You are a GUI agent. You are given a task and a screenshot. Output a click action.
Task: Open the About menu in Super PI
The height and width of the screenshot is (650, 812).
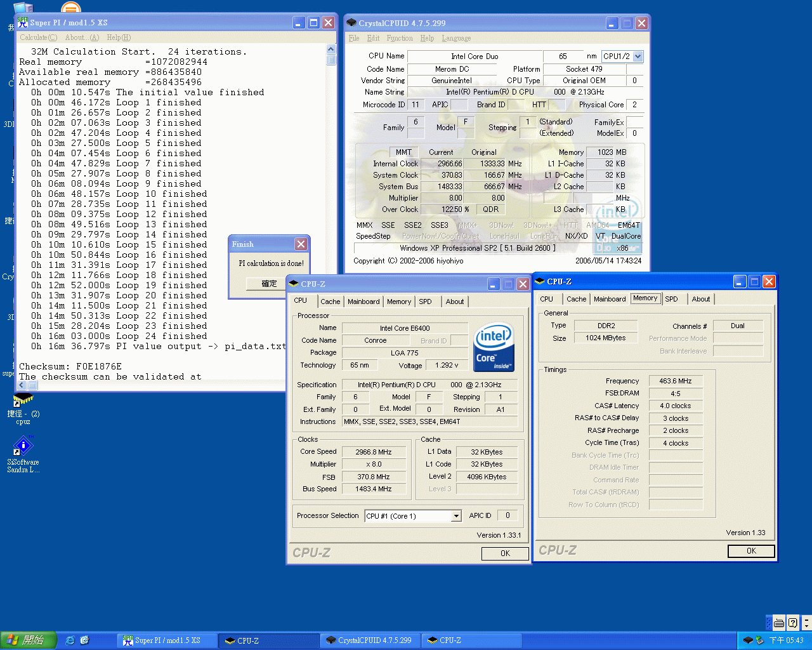pos(82,37)
